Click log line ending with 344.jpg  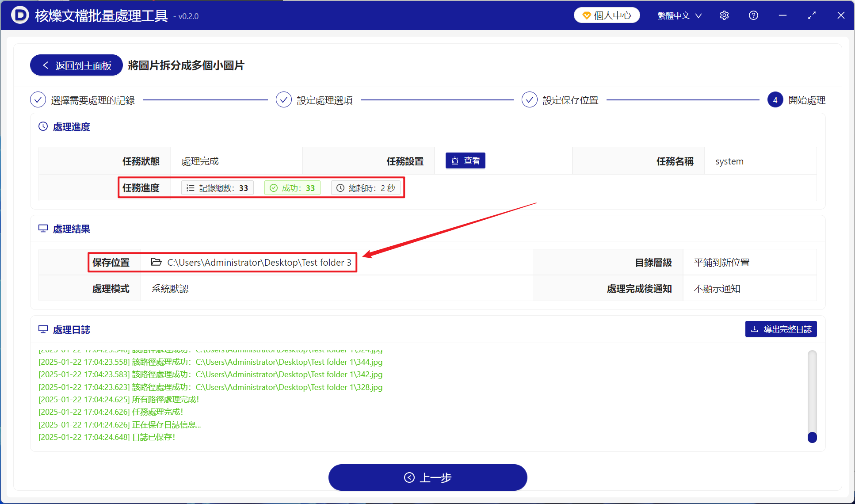click(x=210, y=362)
